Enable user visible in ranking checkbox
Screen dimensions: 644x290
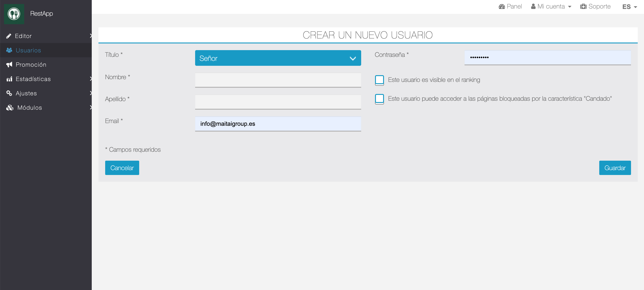379,80
